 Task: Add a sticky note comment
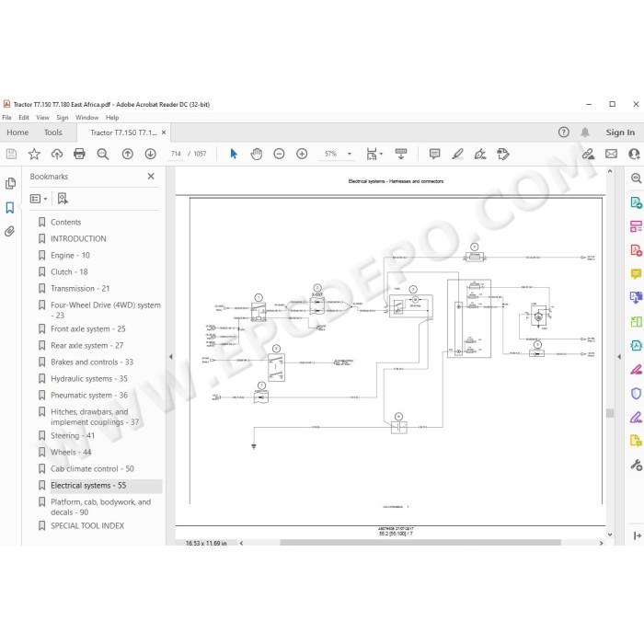coord(434,154)
